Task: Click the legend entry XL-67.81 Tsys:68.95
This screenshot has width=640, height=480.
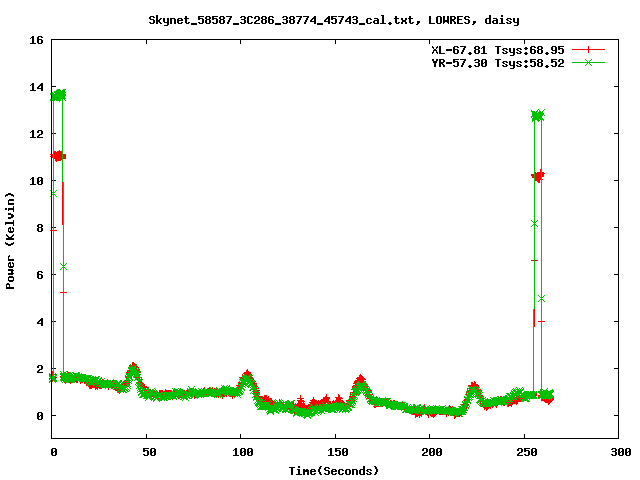Action: coord(498,50)
